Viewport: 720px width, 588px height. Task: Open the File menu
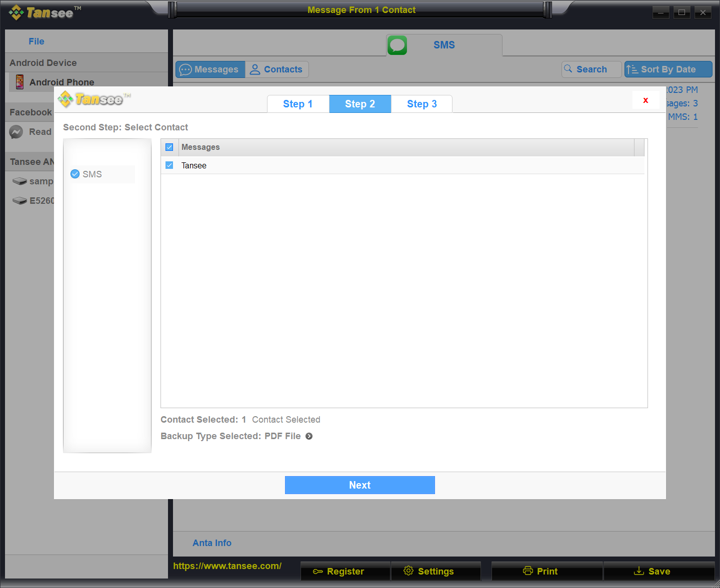point(36,41)
